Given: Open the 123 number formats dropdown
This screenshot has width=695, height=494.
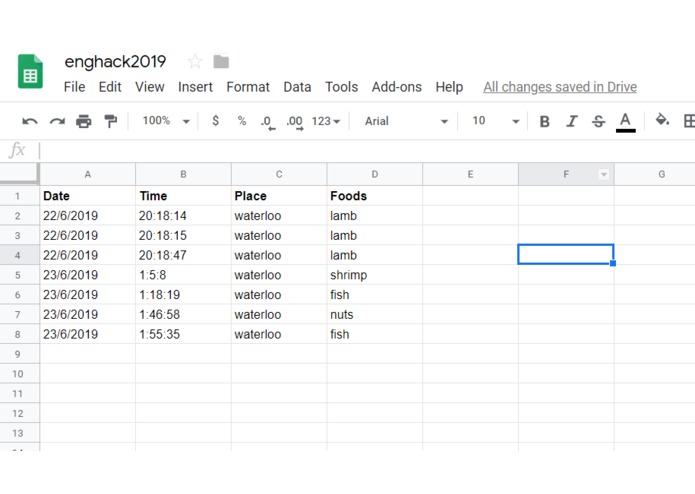Looking at the screenshot, I should tap(326, 121).
